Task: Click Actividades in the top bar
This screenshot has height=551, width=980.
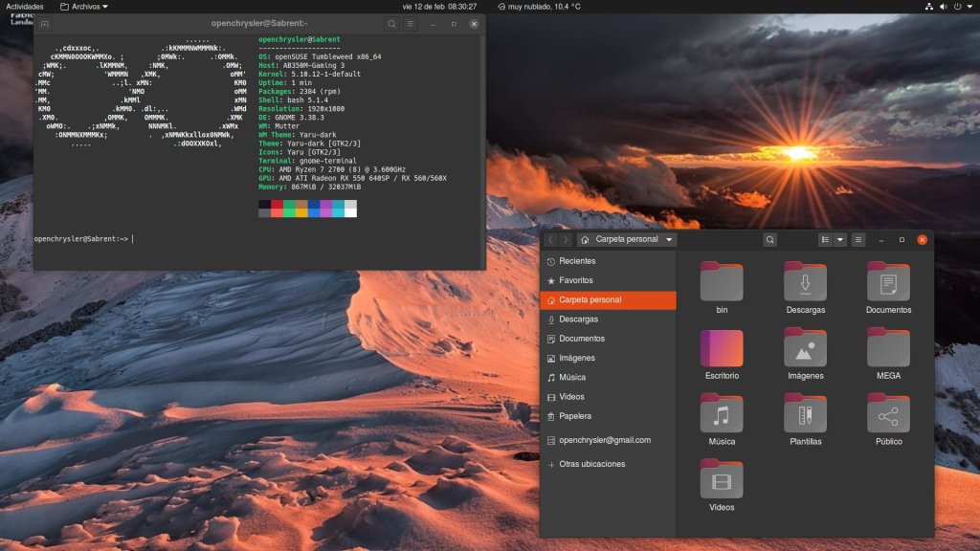Action: click(25, 7)
